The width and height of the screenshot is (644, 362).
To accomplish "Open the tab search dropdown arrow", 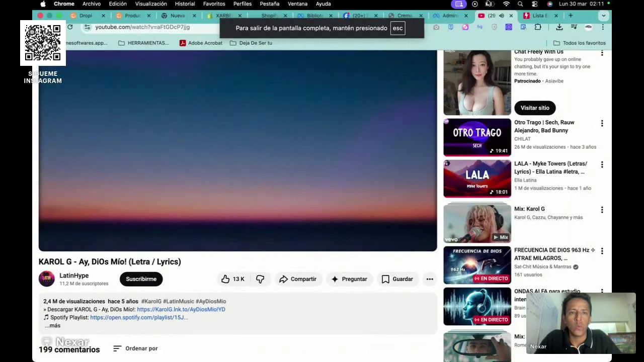I will (603, 16).
